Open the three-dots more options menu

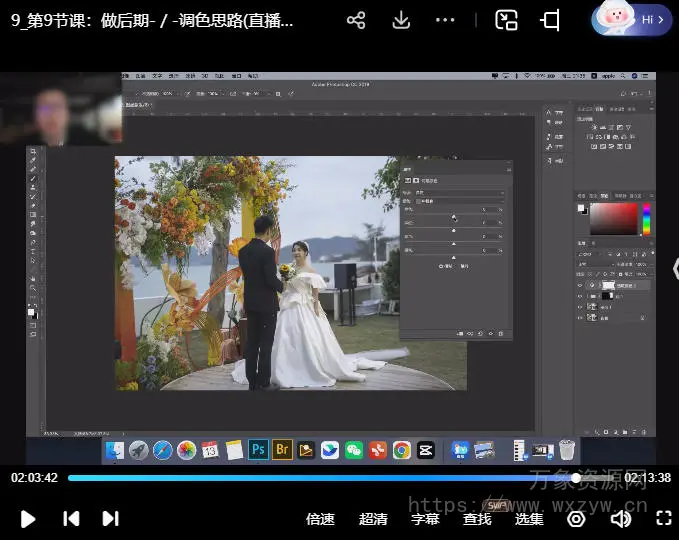[x=446, y=20]
